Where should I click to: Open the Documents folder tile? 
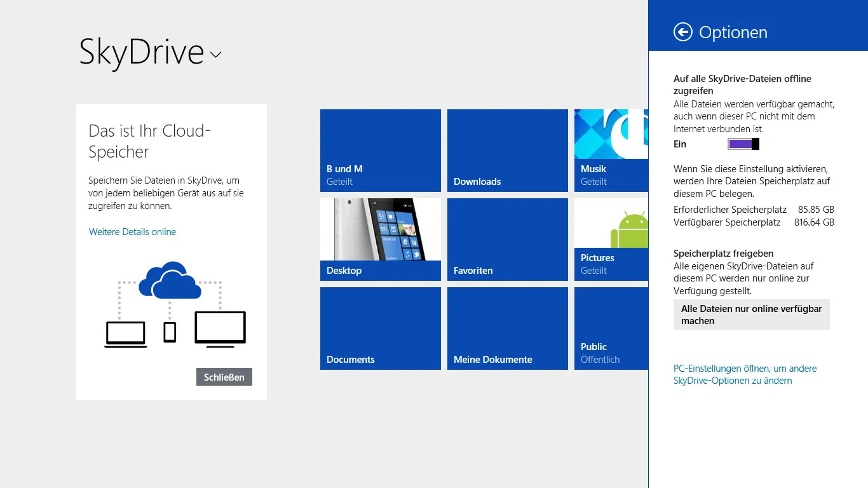pos(381,329)
